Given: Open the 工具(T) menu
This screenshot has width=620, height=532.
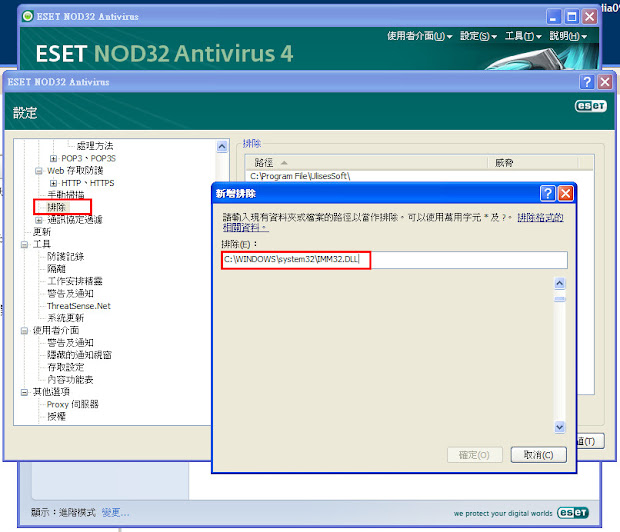Looking at the screenshot, I should pos(523,36).
